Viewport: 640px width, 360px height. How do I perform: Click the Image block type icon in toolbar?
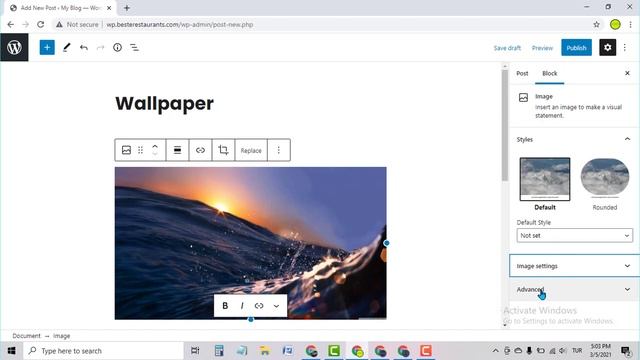click(x=126, y=150)
